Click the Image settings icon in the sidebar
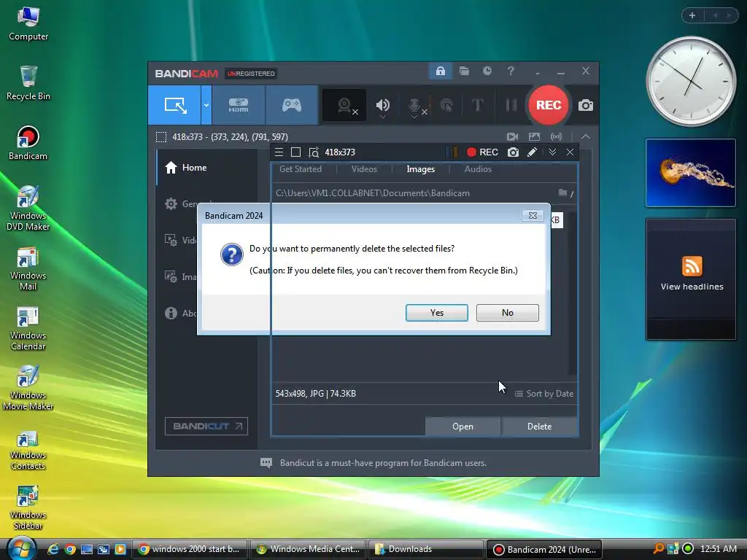 tap(171, 276)
